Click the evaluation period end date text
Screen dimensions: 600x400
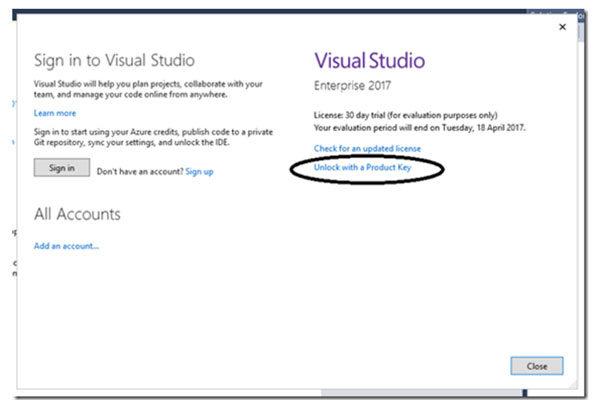coord(420,128)
